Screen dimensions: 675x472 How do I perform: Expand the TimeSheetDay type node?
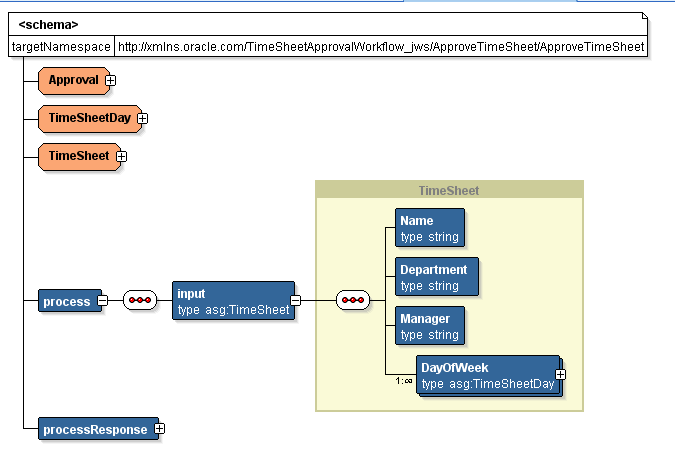coord(142,118)
